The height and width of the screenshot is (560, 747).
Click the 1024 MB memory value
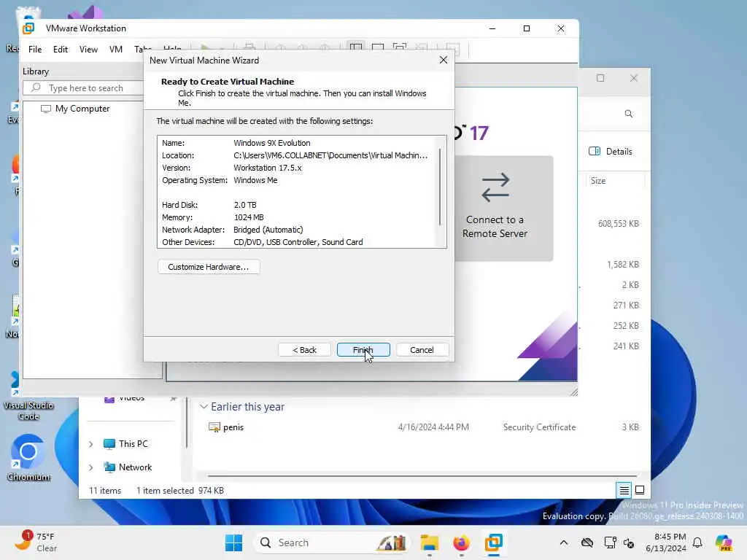click(x=249, y=217)
